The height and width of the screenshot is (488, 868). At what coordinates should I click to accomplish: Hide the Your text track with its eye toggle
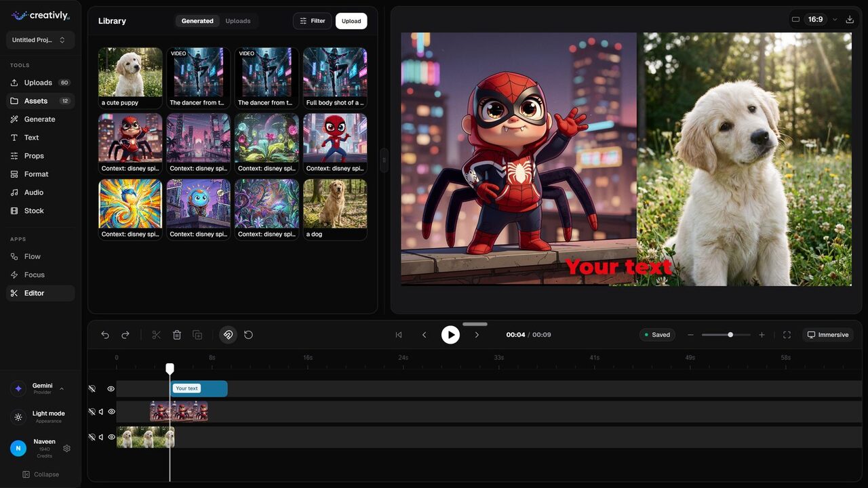pos(111,388)
